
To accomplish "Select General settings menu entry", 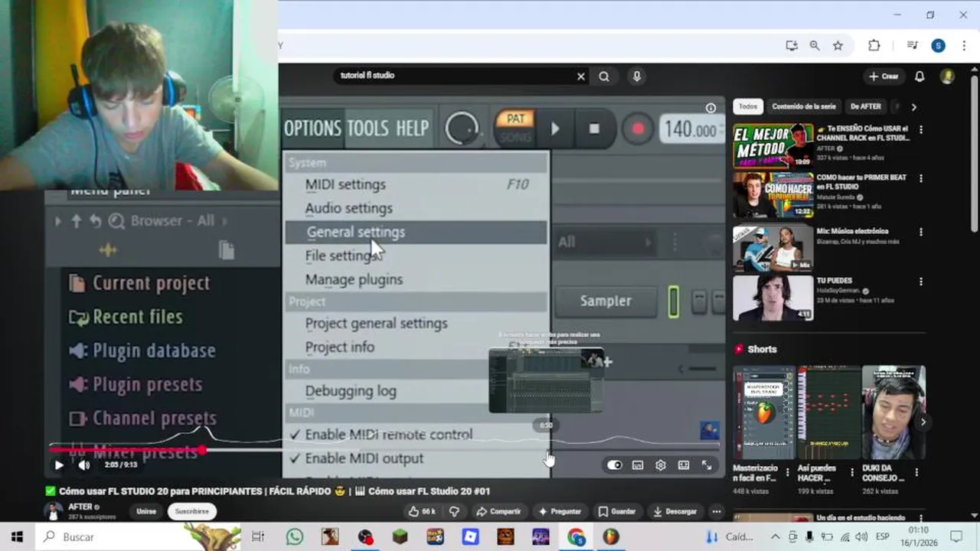I will (x=417, y=232).
